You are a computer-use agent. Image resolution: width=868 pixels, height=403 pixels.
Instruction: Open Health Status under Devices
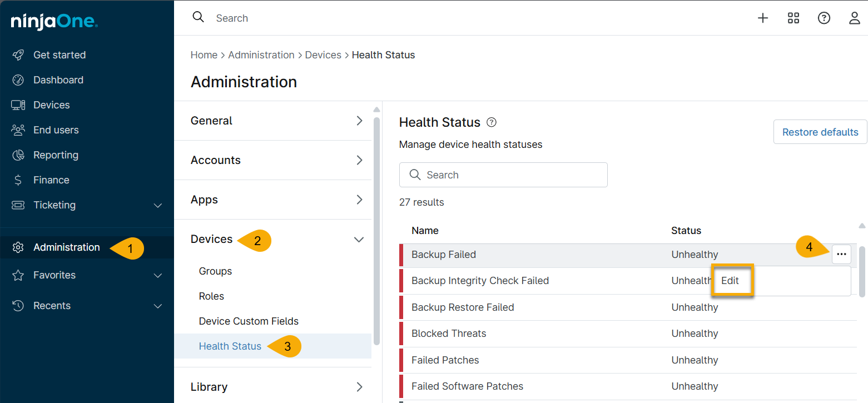(x=230, y=346)
